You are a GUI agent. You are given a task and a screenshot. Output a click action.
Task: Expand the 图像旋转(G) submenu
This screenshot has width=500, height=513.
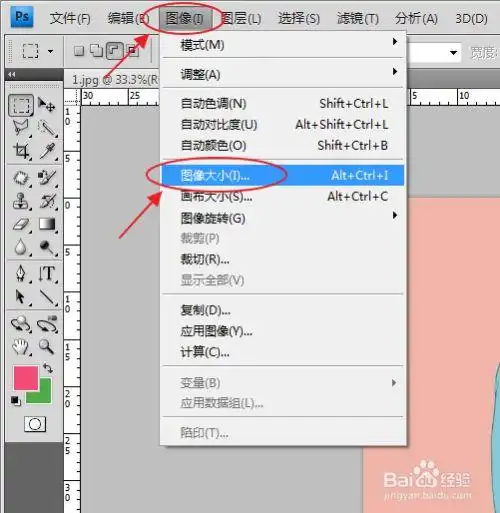pyautogui.click(x=283, y=218)
